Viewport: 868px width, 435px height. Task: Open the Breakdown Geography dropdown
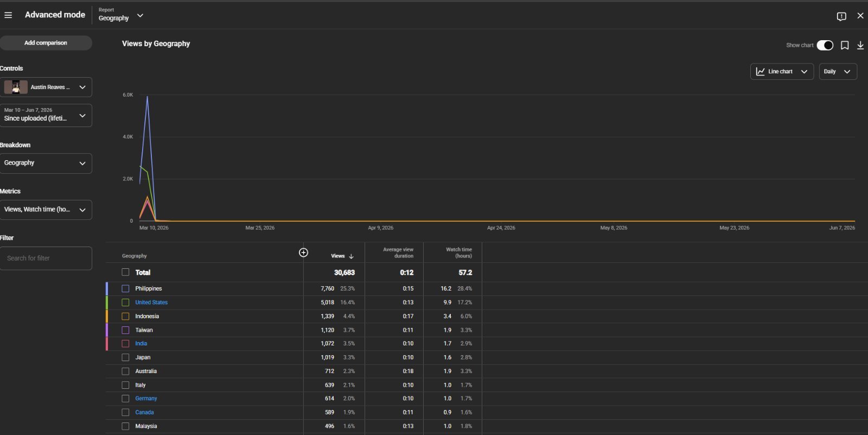click(x=46, y=163)
